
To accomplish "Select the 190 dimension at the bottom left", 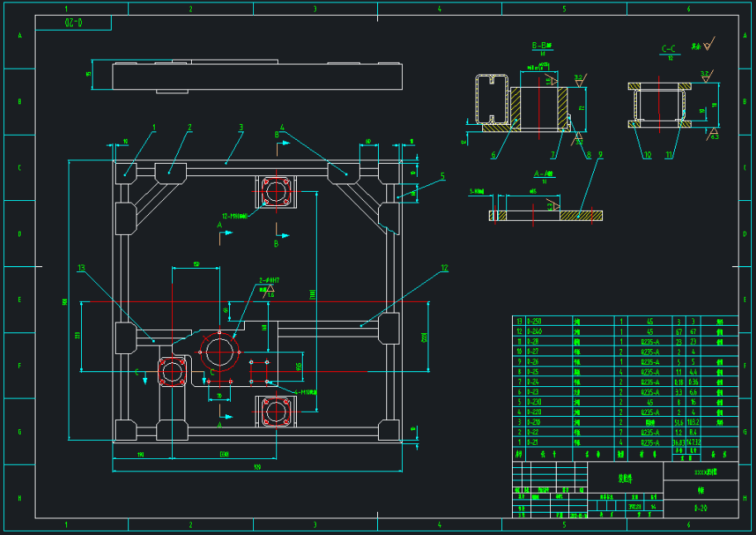I will coord(141,454).
